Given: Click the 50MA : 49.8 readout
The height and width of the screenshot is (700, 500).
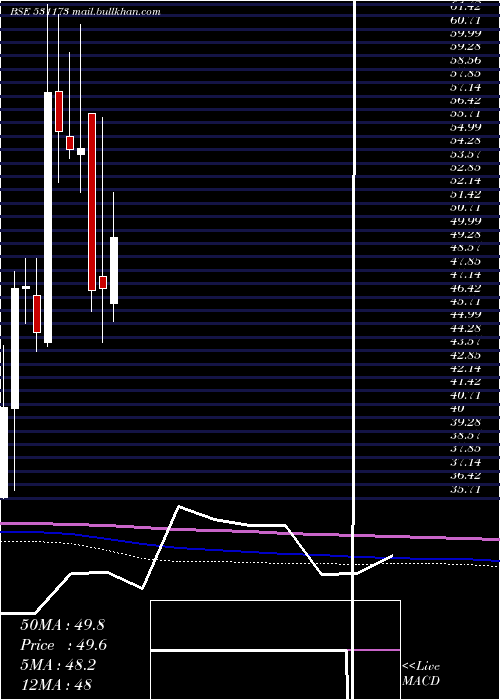Looking at the screenshot, I should click(62, 625).
